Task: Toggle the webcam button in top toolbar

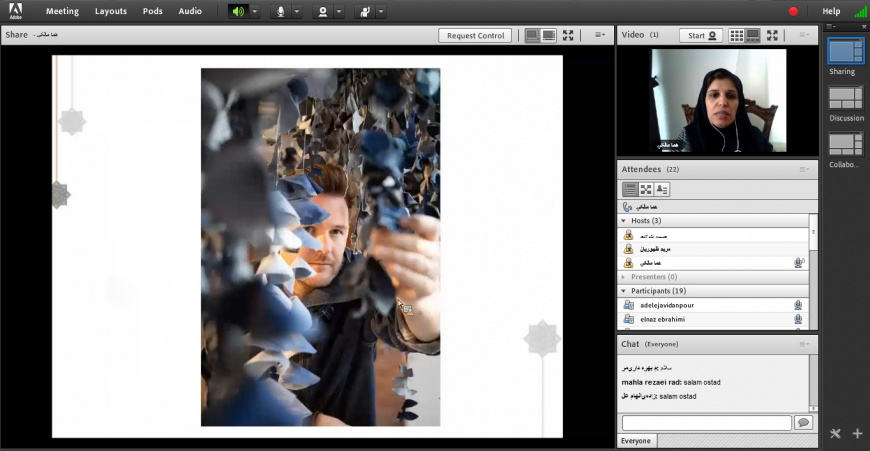Action: pos(322,12)
